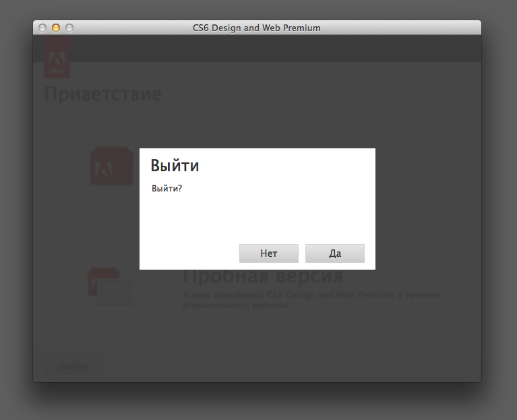Cancel quitting with the Нет button

point(268,253)
